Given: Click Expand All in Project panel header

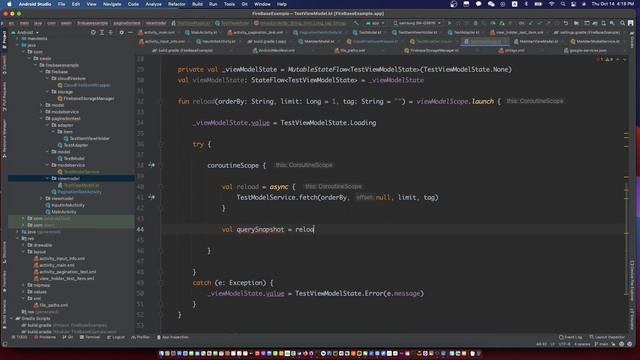Looking at the screenshot, I should tap(102, 32).
